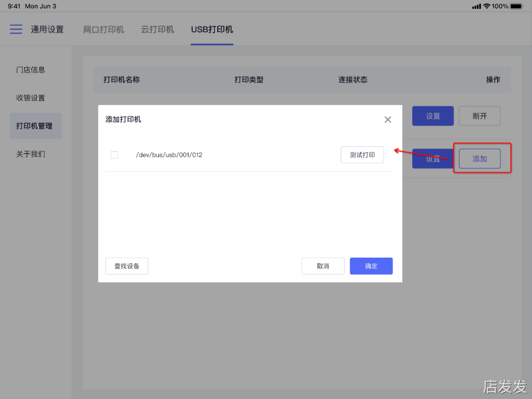Screen dimensions: 532x399
Task: Click the 添加 add printer button
Action: tap(480, 158)
